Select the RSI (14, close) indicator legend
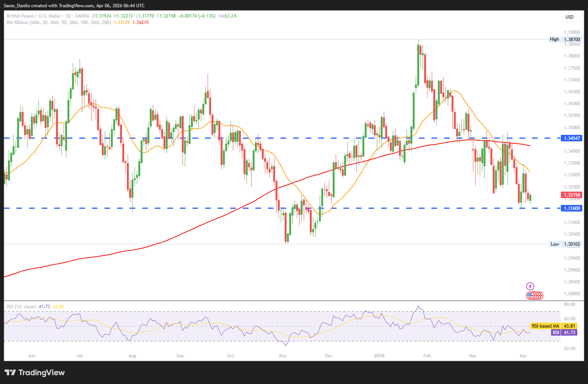 coord(21,307)
